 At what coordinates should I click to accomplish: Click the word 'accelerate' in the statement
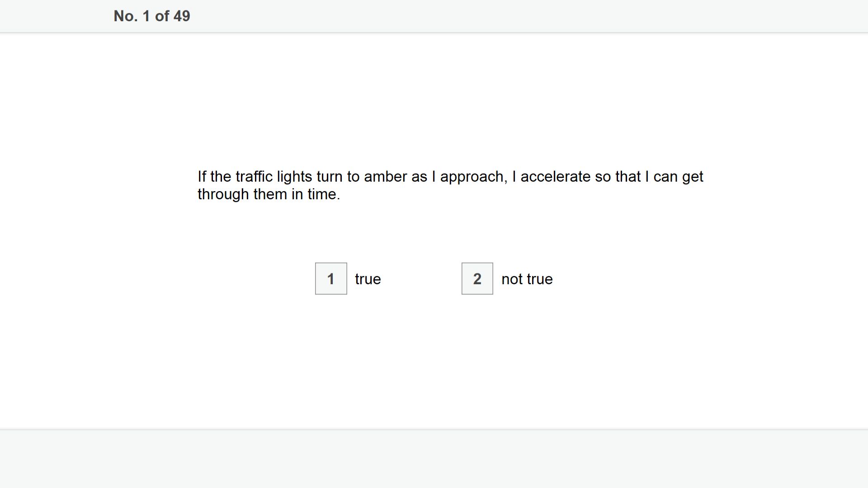pos(556,177)
